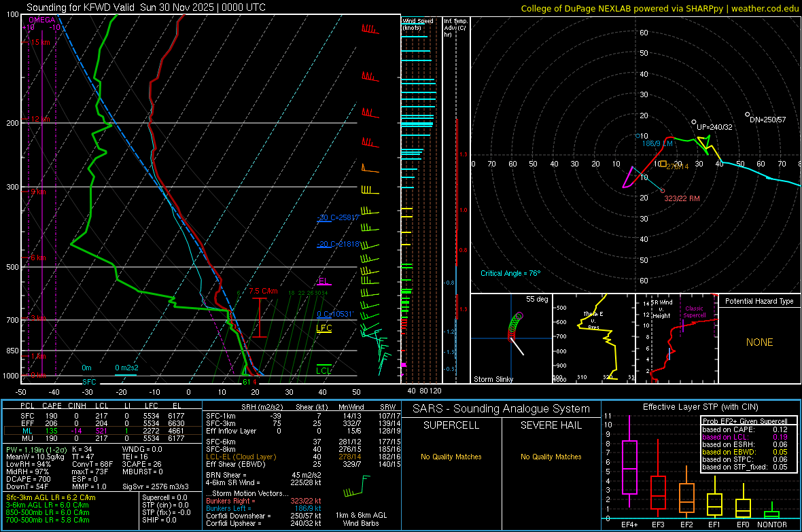Click the 0 m2s2 label
Image resolution: width=802 pixels, height=532 pixels.
(x=126, y=368)
